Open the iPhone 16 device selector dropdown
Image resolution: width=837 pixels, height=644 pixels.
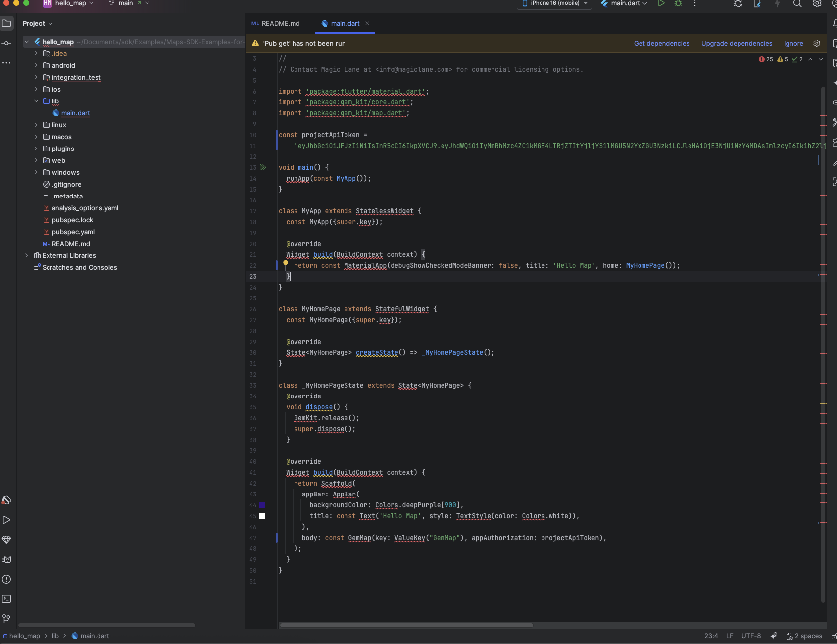pos(554,3)
